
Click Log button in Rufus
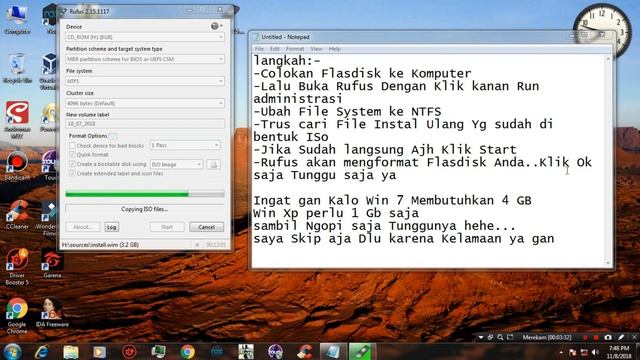point(111,227)
